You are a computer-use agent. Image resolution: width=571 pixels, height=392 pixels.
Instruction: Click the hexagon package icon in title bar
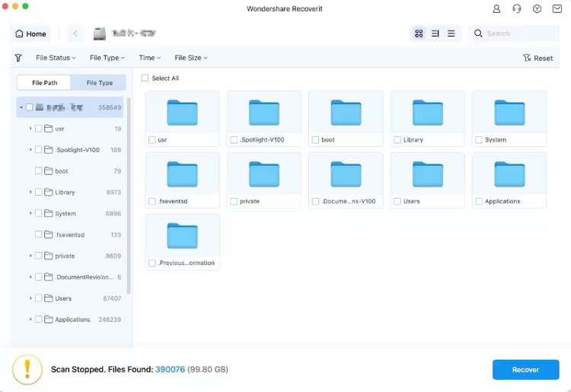tap(537, 8)
